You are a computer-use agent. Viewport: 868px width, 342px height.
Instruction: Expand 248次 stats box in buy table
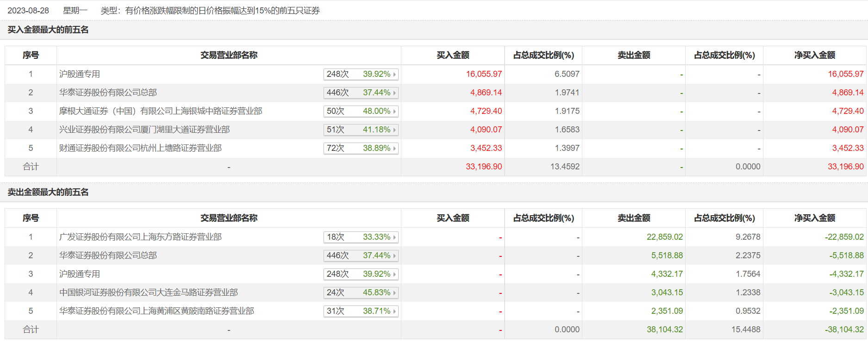(361, 74)
